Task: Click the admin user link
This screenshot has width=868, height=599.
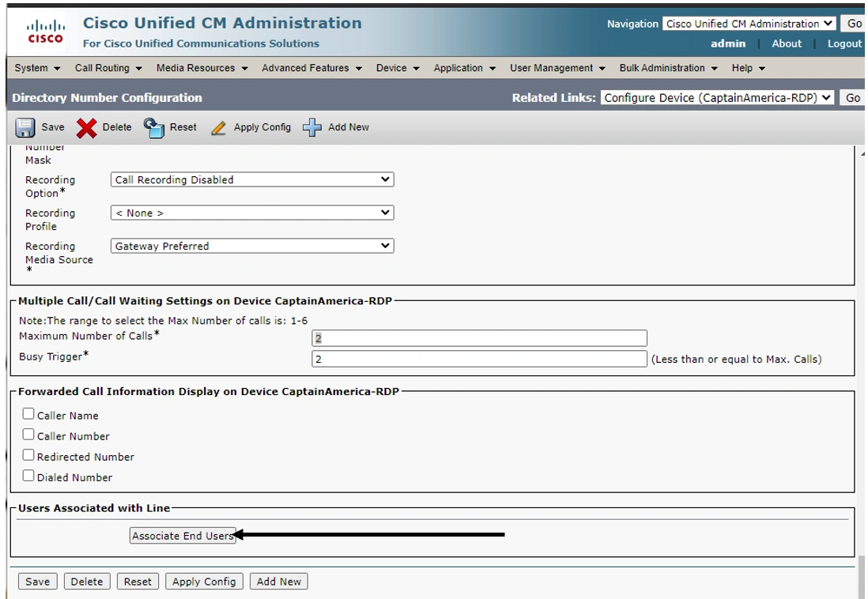Action: pyautogui.click(x=728, y=43)
